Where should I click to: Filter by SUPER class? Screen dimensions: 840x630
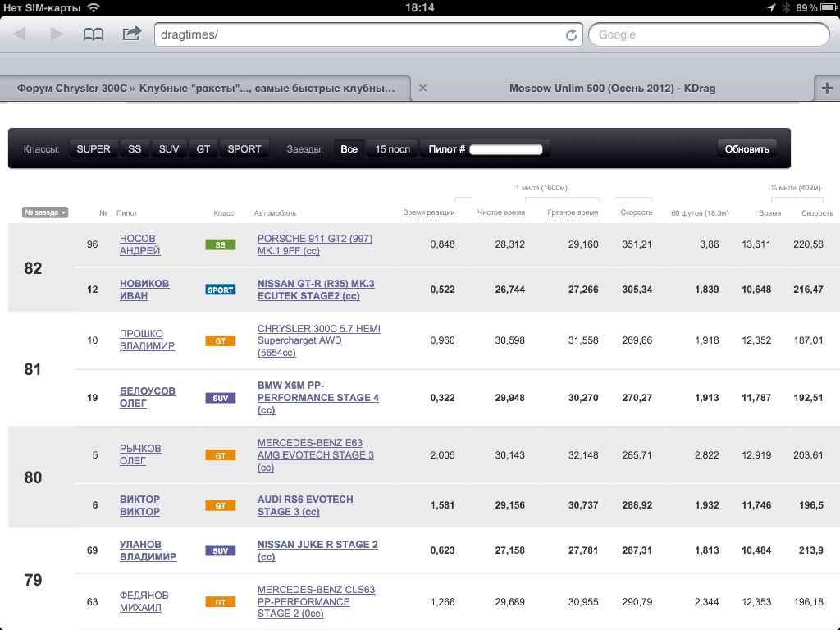pos(94,149)
